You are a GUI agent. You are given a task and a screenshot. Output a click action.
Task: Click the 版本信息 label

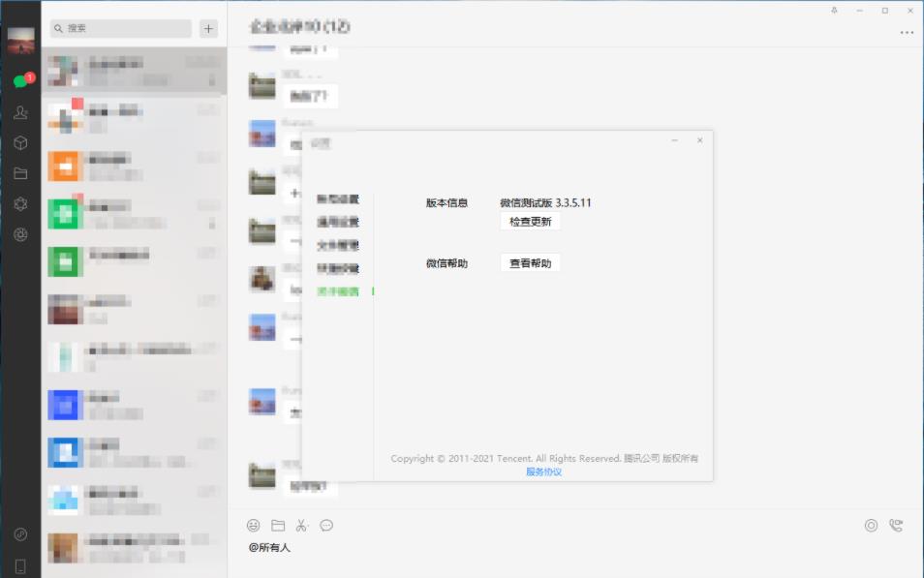tap(447, 202)
